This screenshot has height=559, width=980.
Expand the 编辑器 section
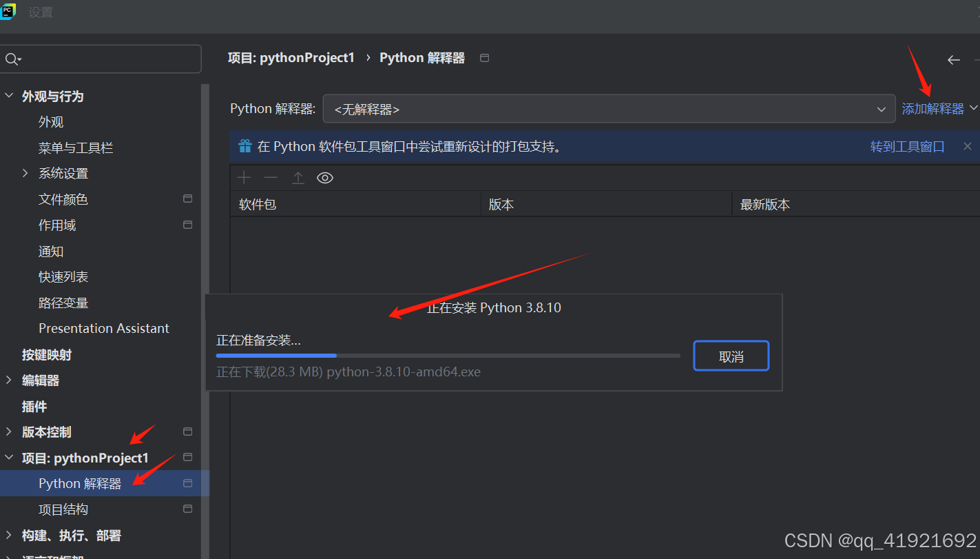click(x=9, y=380)
